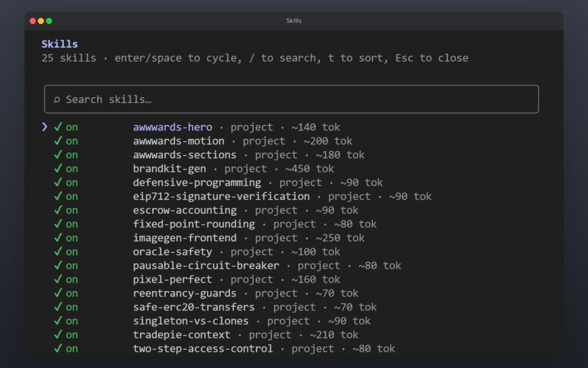Select the awwwards-hero skill name
Screen dimensions: 588x368
point(173,127)
